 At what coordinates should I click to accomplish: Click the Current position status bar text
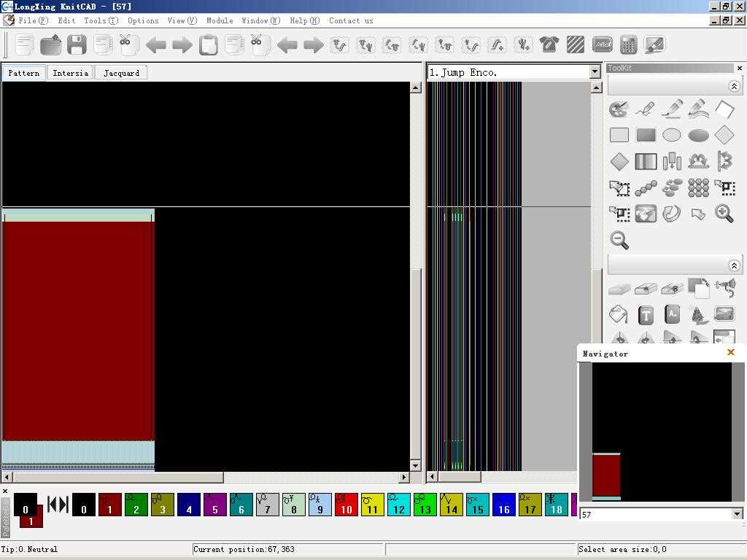(x=244, y=549)
